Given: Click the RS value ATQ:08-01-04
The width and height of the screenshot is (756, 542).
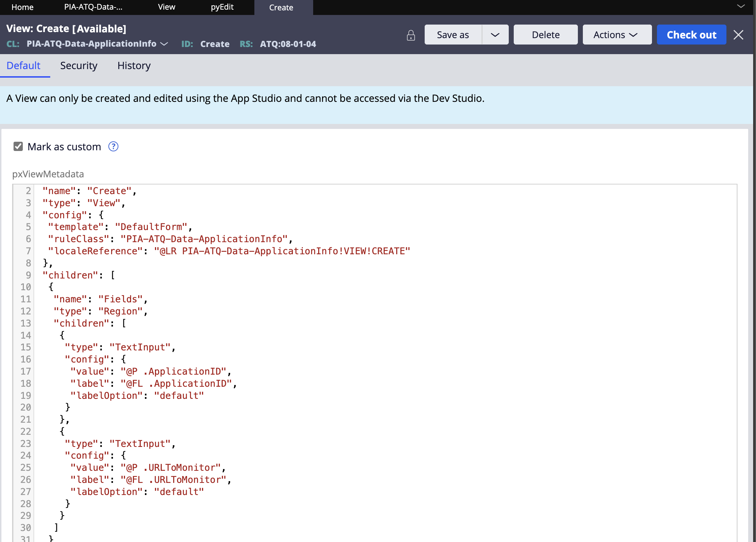Looking at the screenshot, I should pyautogui.click(x=288, y=44).
